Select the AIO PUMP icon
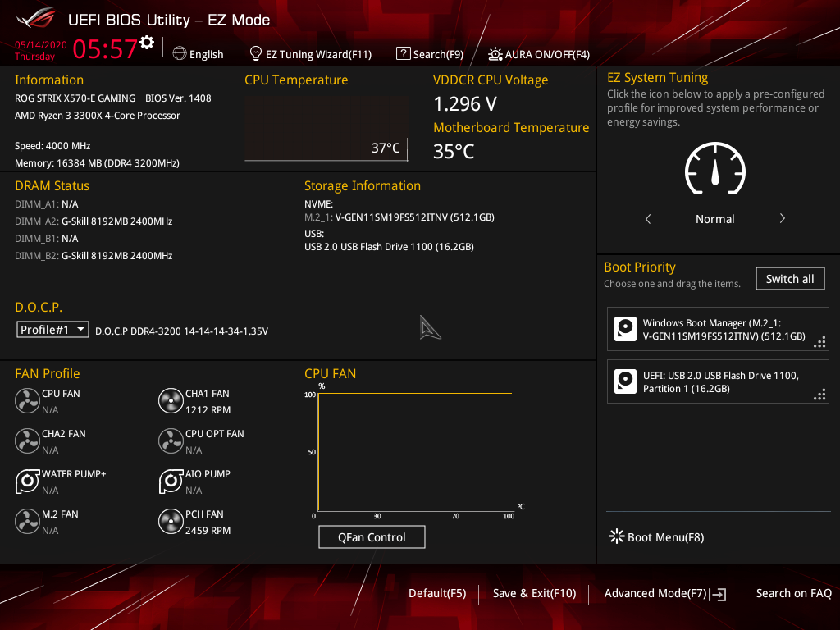This screenshot has height=630, width=840. coord(171,481)
